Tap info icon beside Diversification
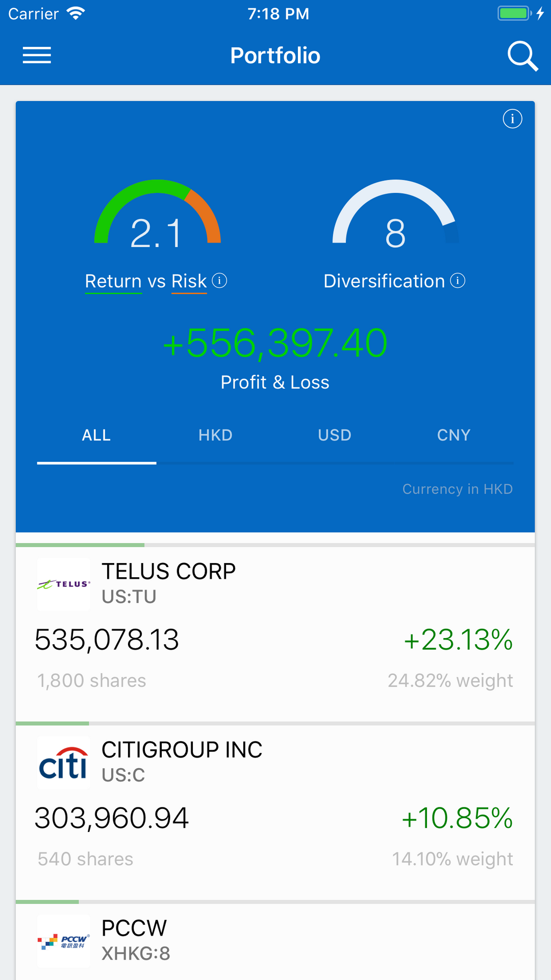 pyautogui.click(x=458, y=280)
